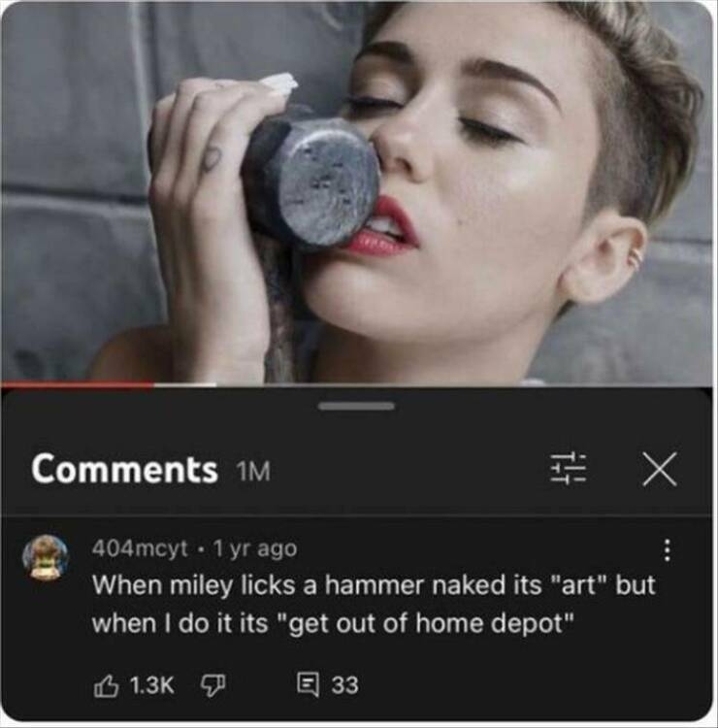Select the Comments heading
Image resolution: width=718 pixels, height=728 pixels.
124,470
